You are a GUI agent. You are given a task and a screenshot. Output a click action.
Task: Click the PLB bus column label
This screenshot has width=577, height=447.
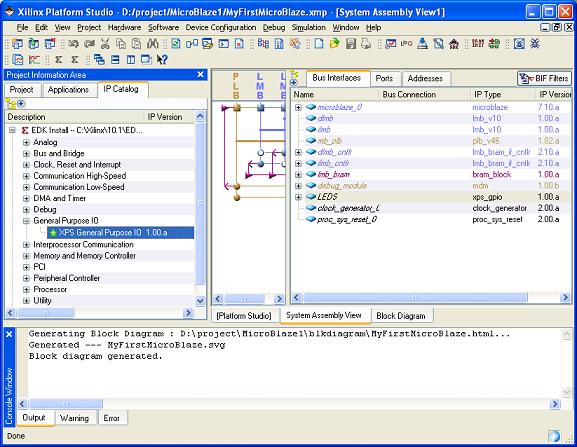[x=236, y=86]
